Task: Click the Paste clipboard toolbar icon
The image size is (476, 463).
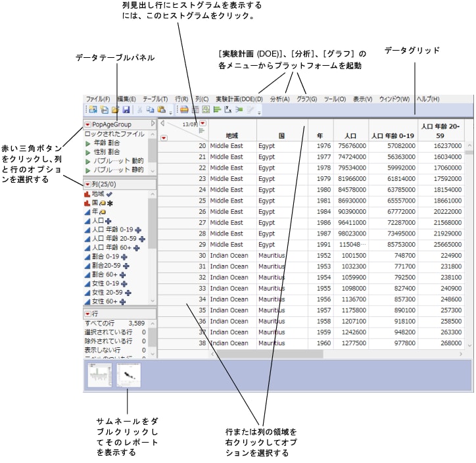Action: [161, 110]
